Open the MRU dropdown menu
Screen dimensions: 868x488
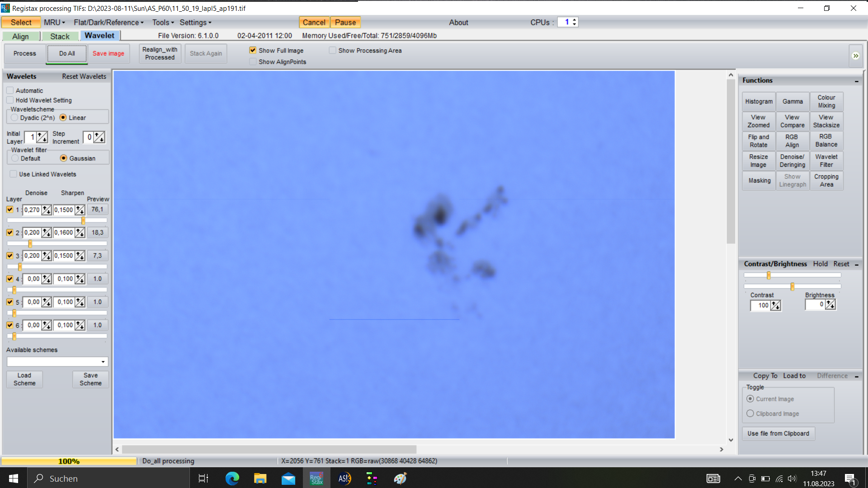54,23
